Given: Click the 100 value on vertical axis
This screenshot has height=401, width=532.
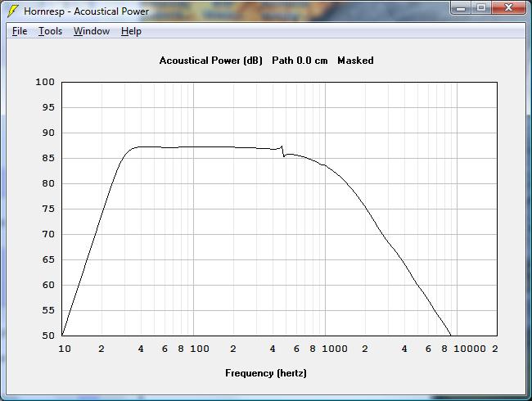Looking at the screenshot, I should (x=45, y=82).
